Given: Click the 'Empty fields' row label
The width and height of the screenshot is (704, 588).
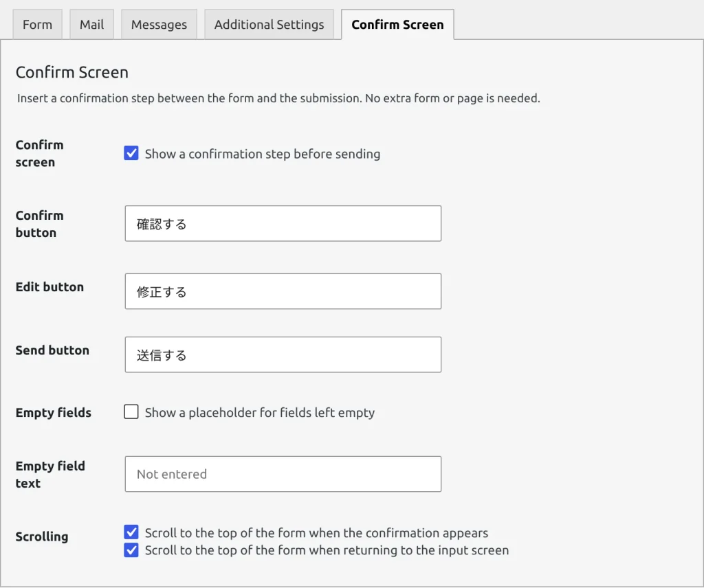Looking at the screenshot, I should click(54, 413).
